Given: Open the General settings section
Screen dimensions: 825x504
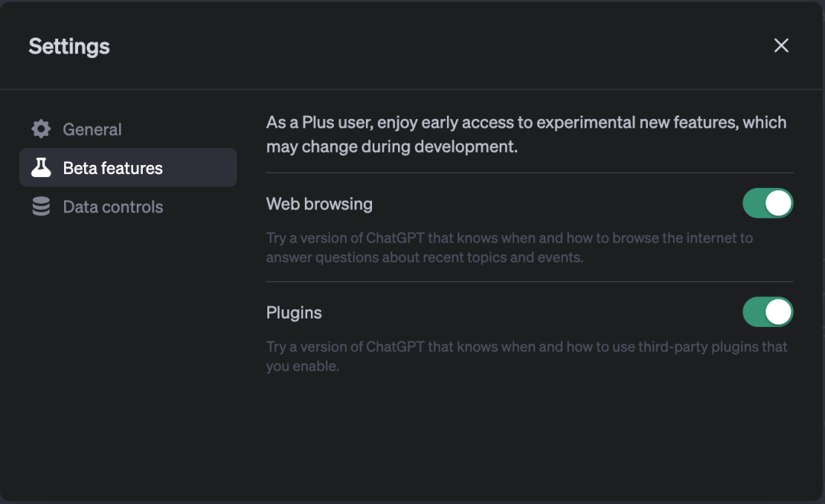Looking at the screenshot, I should 92,130.
